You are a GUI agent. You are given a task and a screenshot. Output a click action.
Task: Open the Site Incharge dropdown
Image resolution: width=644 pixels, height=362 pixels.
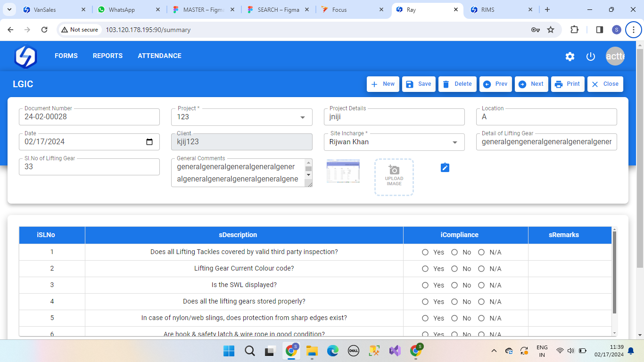[455, 142]
